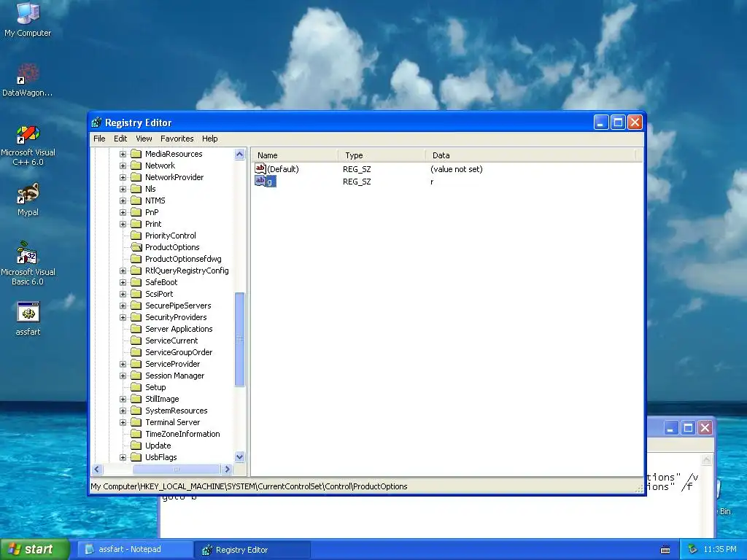This screenshot has width=747, height=560.
Task: Click tree pane vertical scrollbar thumb
Action: coord(239,339)
